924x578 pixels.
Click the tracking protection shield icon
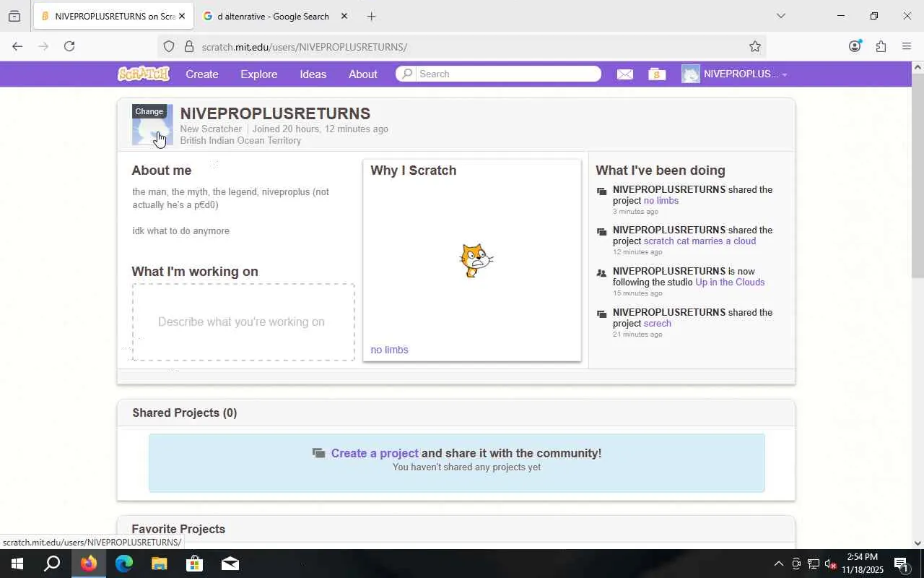coord(169,46)
